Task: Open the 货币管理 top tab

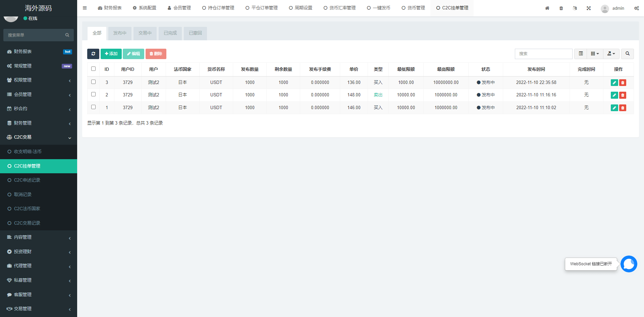Action: click(x=413, y=8)
